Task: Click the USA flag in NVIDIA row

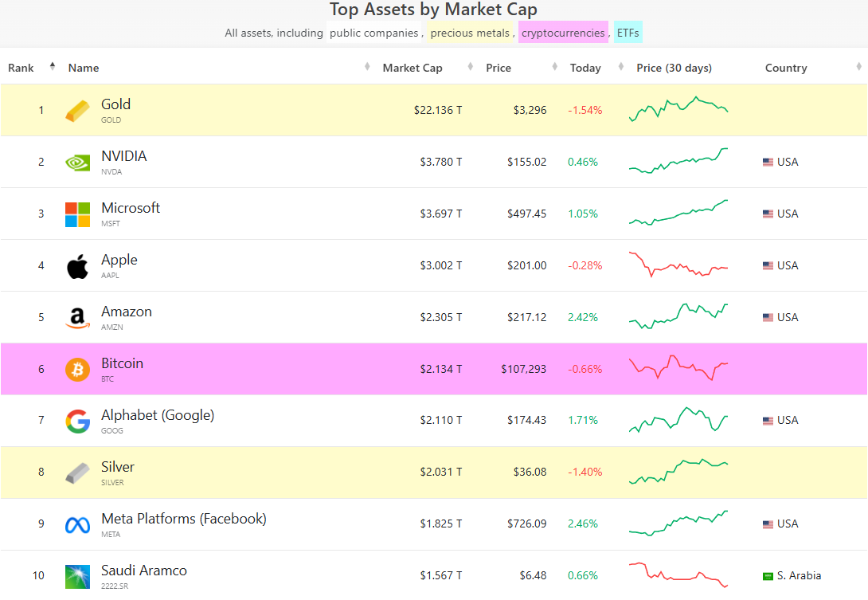Action: (768, 163)
